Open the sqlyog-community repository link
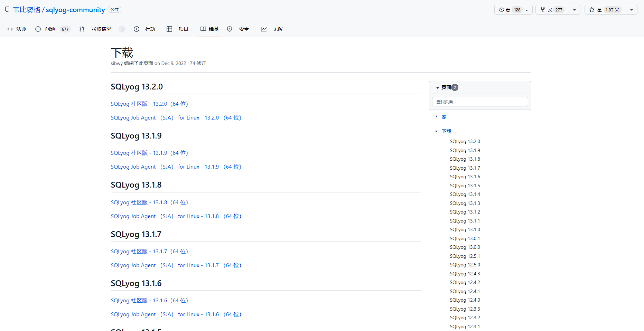The width and height of the screenshot is (644, 331). tap(75, 10)
